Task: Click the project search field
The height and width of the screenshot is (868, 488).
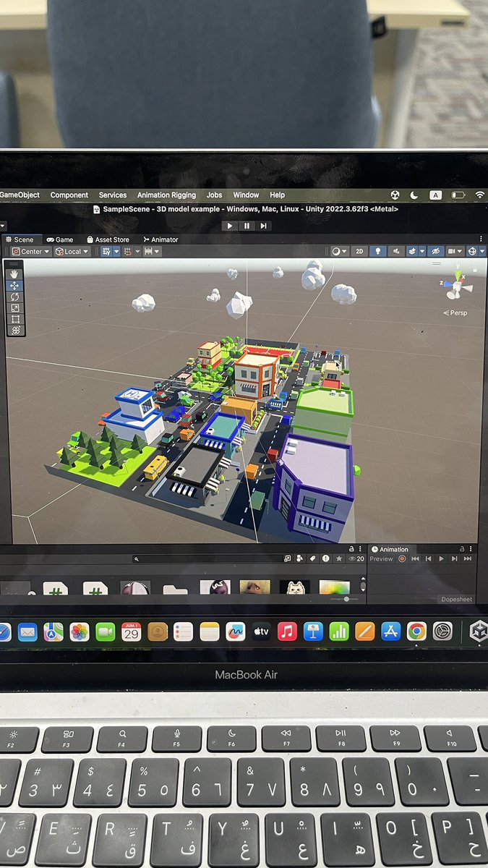Action: (207, 558)
